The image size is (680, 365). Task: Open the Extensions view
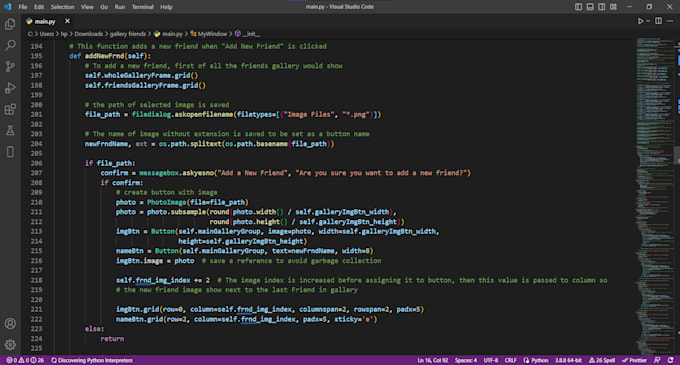(x=10, y=109)
